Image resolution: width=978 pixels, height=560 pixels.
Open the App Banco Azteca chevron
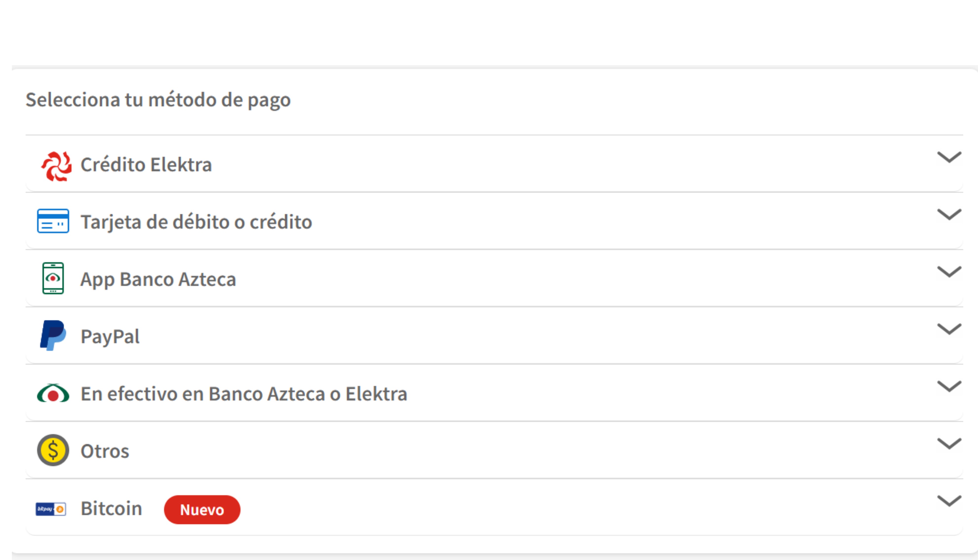click(949, 271)
